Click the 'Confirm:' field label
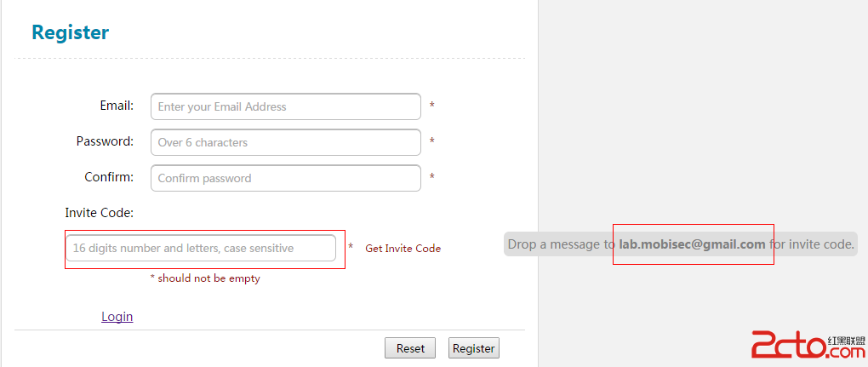 [x=109, y=177]
